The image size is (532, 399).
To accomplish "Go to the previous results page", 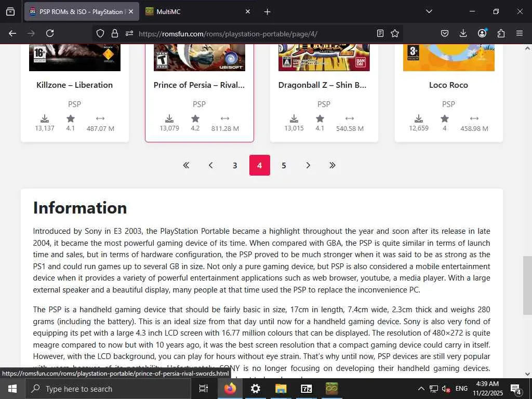I will point(211,165).
